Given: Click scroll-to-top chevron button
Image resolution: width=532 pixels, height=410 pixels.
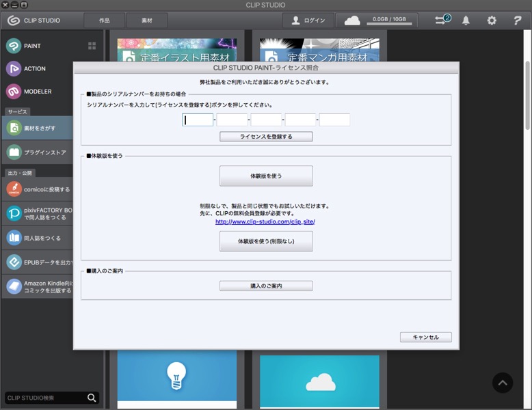Looking at the screenshot, I should pyautogui.click(x=503, y=383).
